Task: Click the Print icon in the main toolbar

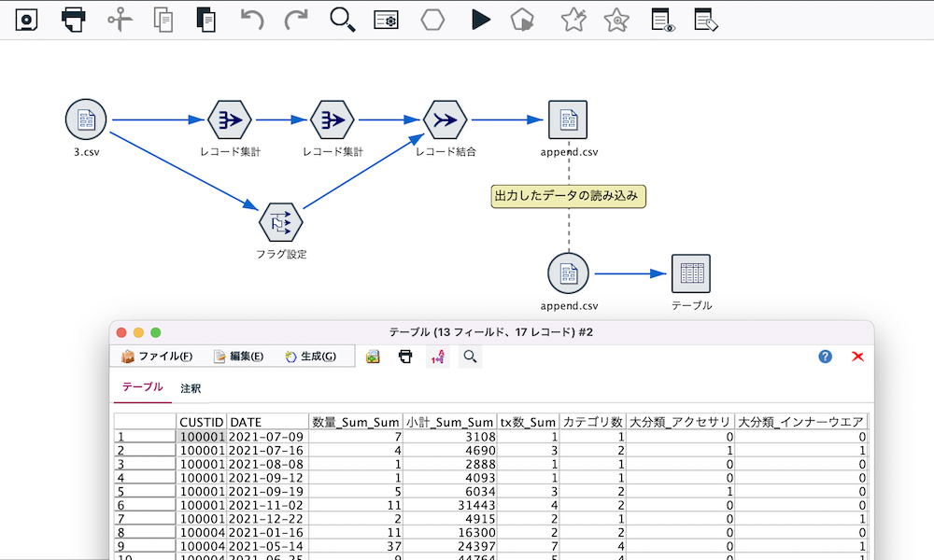Action: (73, 19)
